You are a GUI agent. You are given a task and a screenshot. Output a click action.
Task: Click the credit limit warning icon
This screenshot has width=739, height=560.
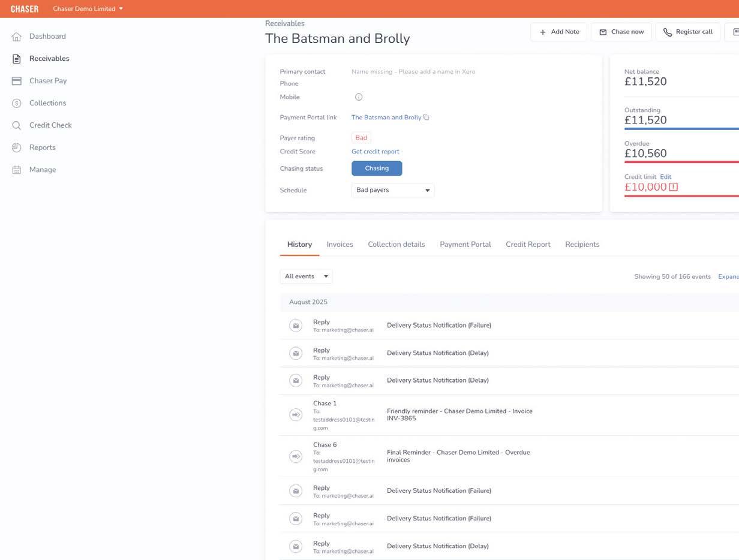pos(674,187)
